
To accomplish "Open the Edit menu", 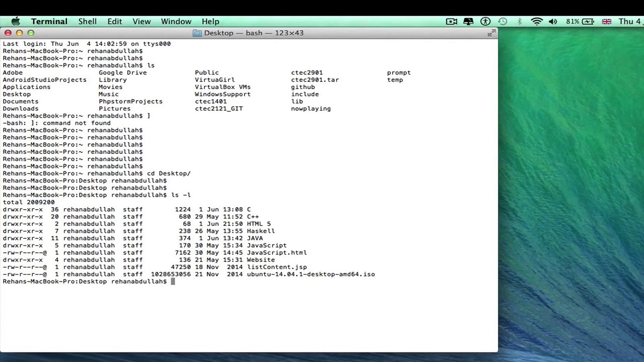I will coord(115,22).
